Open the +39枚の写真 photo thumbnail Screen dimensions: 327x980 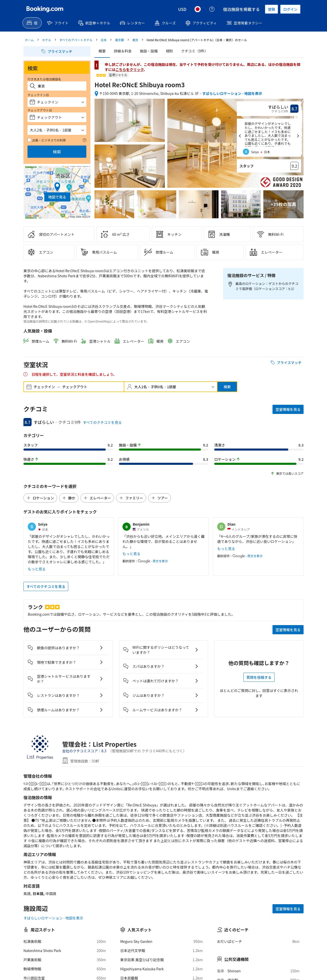(x=283, y=204)
